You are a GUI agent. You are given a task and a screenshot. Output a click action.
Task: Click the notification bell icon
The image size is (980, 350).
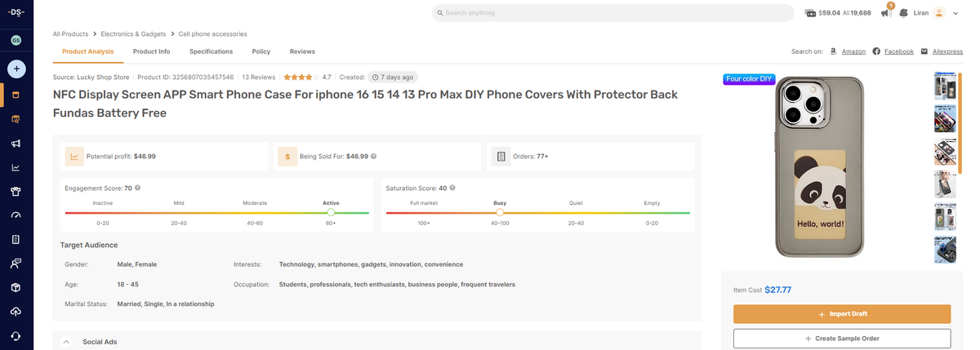(904, 13)
